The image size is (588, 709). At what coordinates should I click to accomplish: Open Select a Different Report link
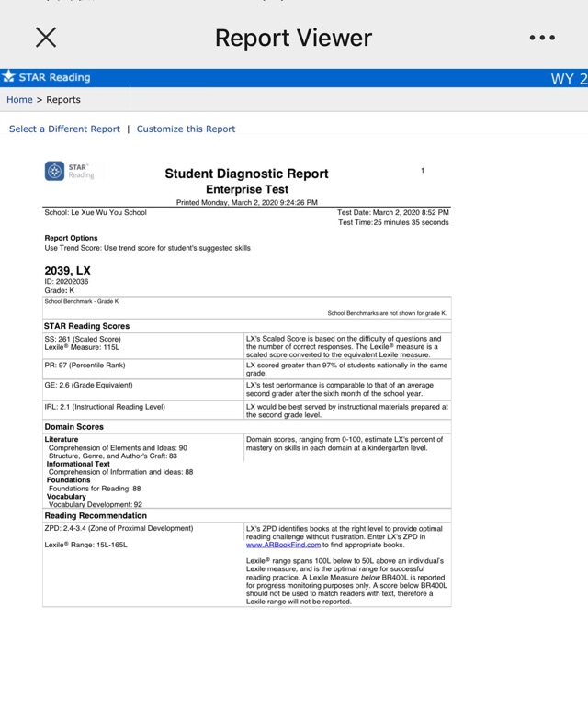(x=64, y=129)
